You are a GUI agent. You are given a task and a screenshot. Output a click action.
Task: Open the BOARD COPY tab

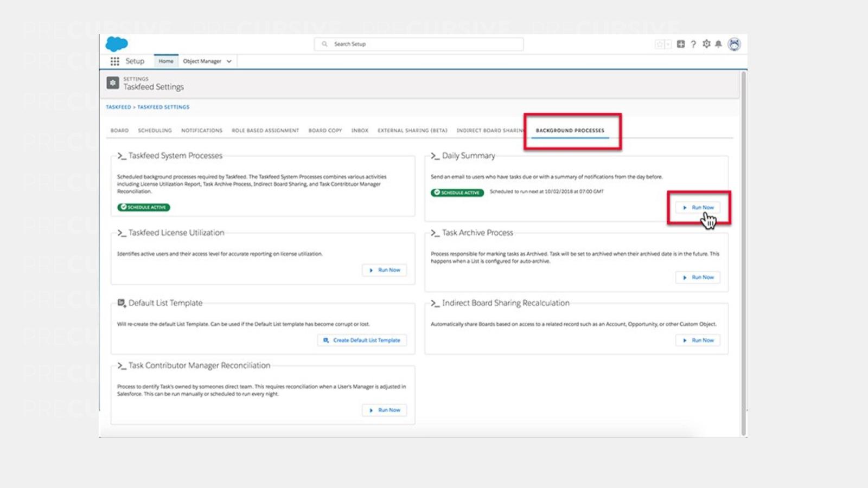[325, 131]
